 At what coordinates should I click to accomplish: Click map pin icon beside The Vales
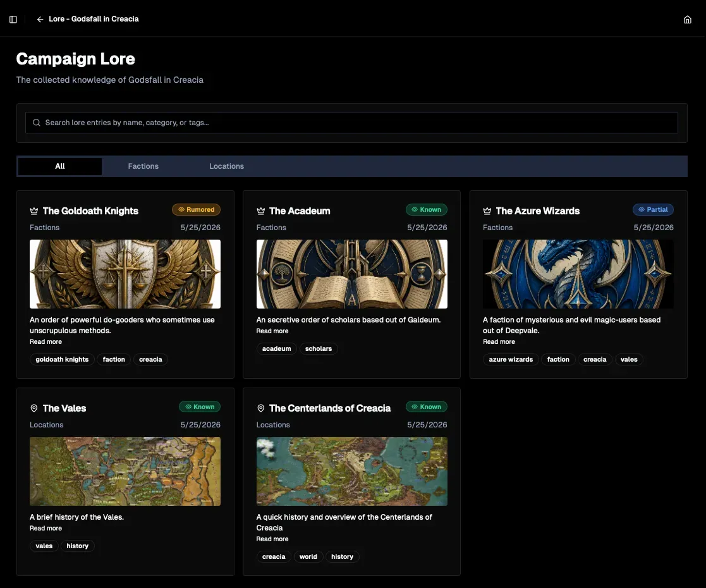[33, 408]
